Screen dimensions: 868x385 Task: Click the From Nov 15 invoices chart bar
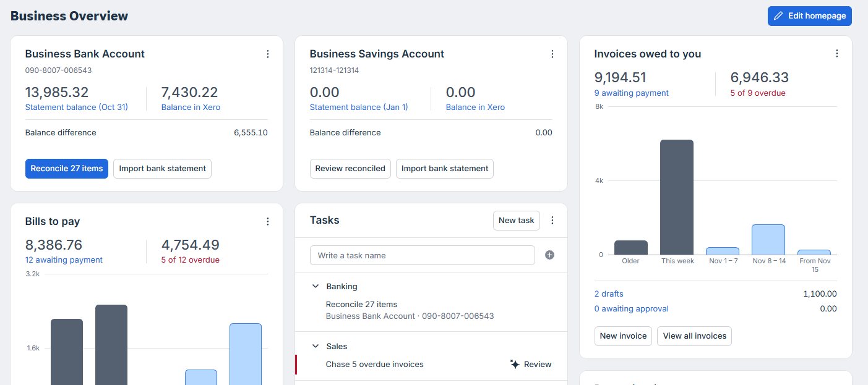pyautogui.click(x=814, y=252)
